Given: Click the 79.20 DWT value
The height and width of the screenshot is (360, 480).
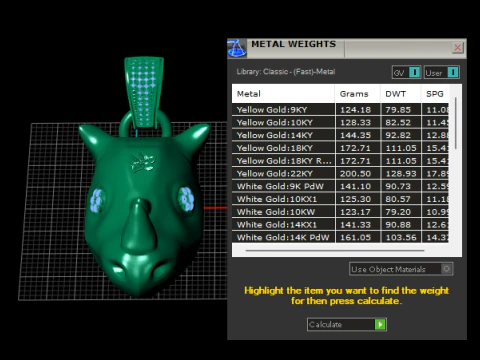Looking at the screenshot, I should point(398,212).
